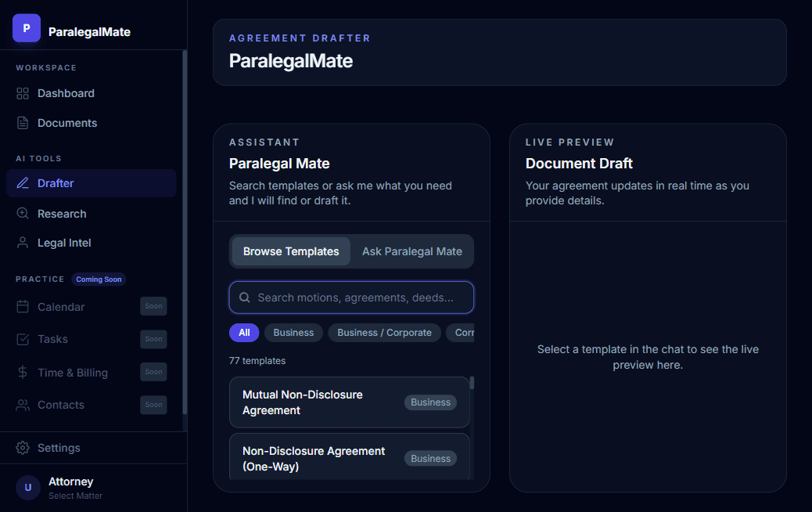
Task: Open the Legal Intel icon
Action: 22,243
